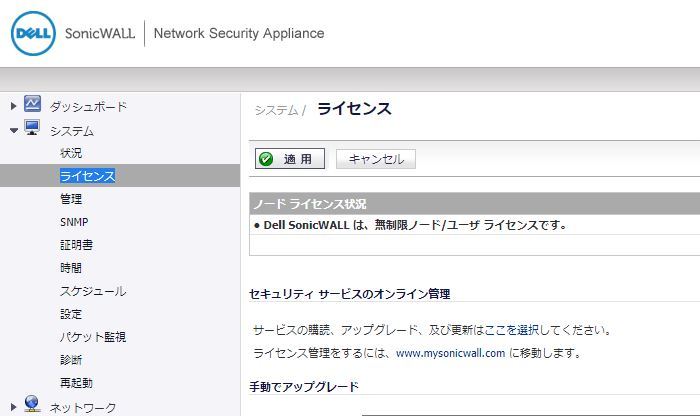
Task: Click the セキュリティ サービスのオンライン管理 heading
Action: point(350,294)
